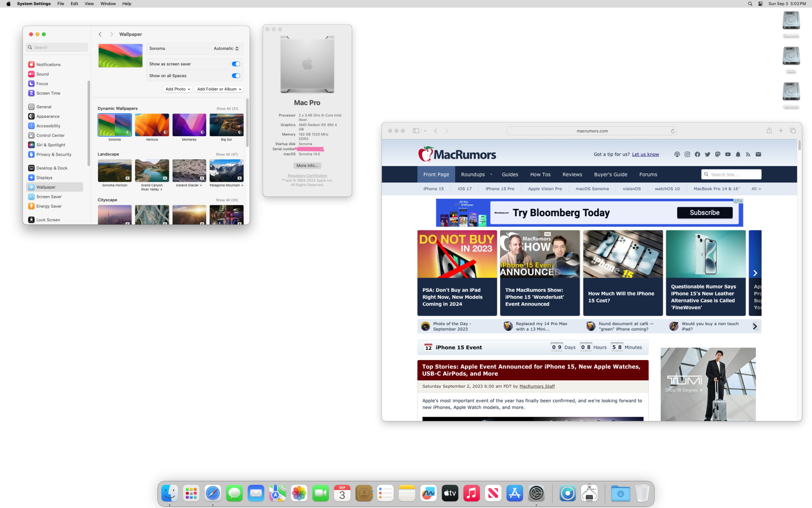Open Regulatory Certification link
The image size is (812, 508).
click(x=307, y=176)
